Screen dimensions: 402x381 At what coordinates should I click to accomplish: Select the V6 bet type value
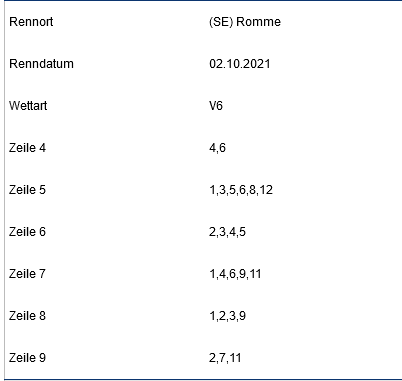point(216,106)
